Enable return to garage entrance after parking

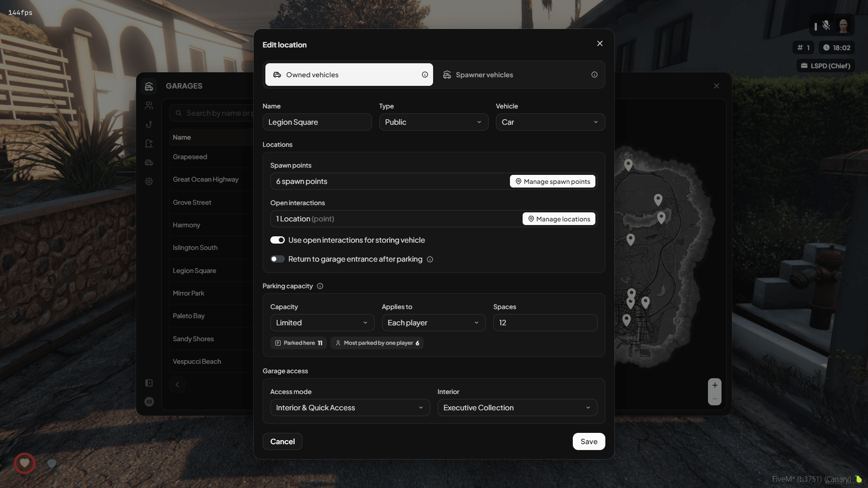pyautogui.click(x=278, y=259)
